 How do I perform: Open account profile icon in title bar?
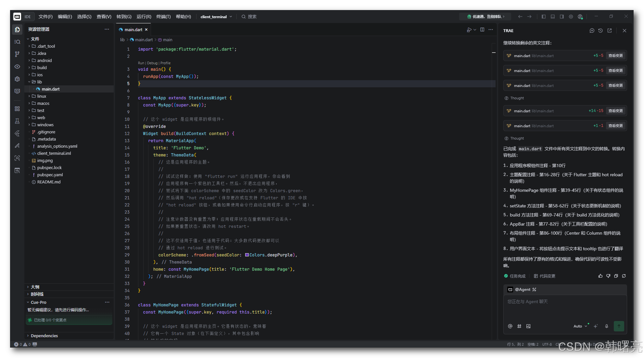580,17
